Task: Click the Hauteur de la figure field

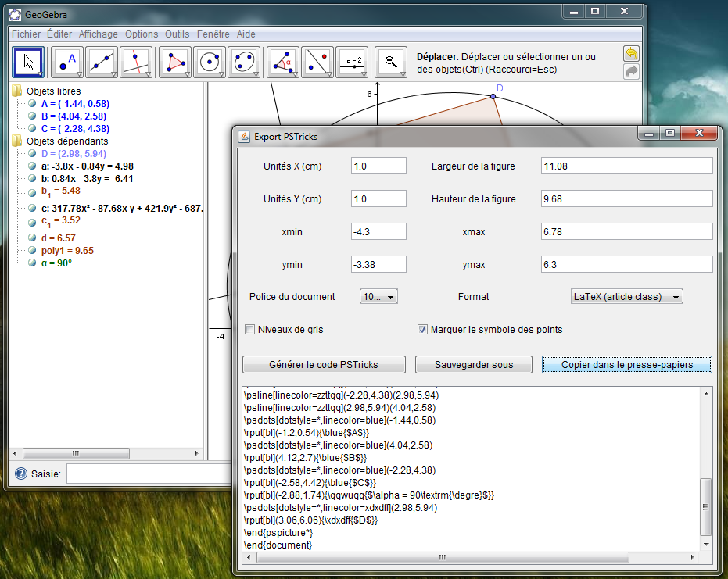Action: coord(627,198)
